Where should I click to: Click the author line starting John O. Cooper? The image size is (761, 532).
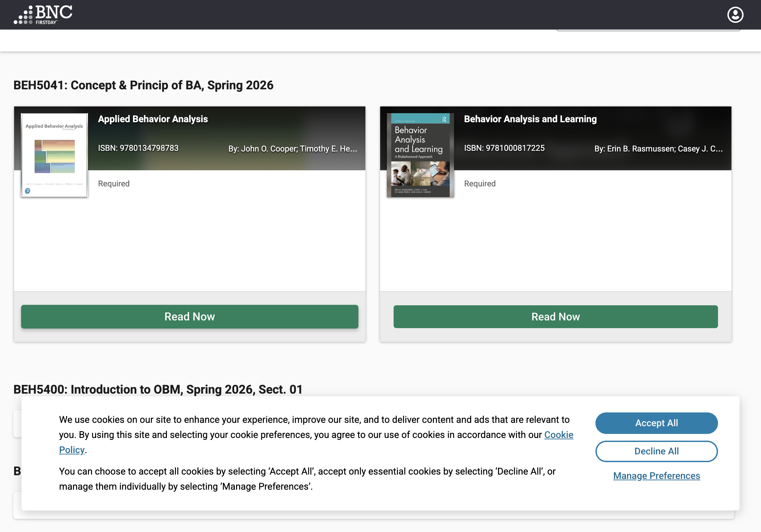click(293, 149)
